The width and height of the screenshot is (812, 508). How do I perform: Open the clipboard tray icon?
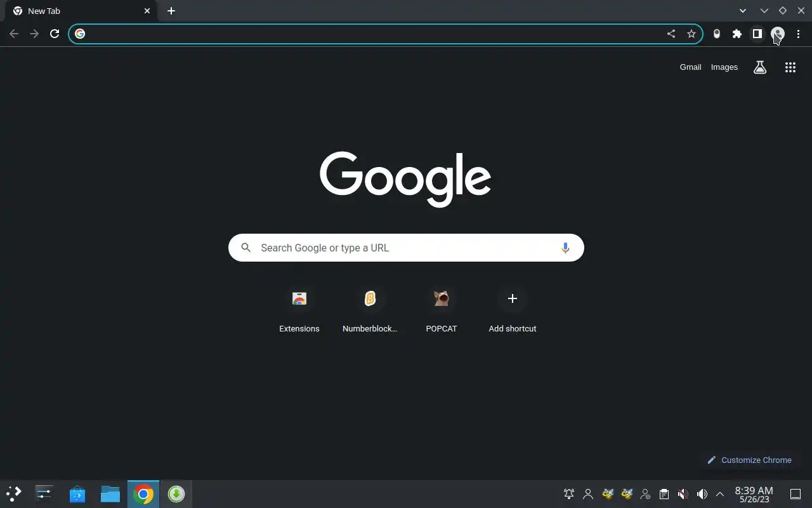tap(664, 494)
